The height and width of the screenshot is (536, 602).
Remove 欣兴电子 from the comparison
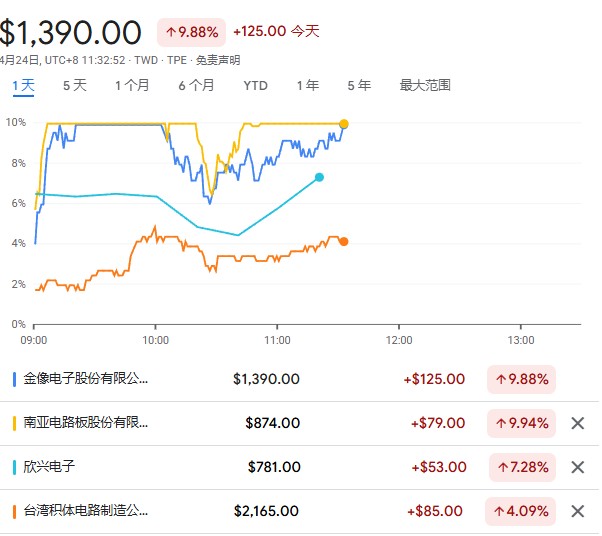click(577, 467)
